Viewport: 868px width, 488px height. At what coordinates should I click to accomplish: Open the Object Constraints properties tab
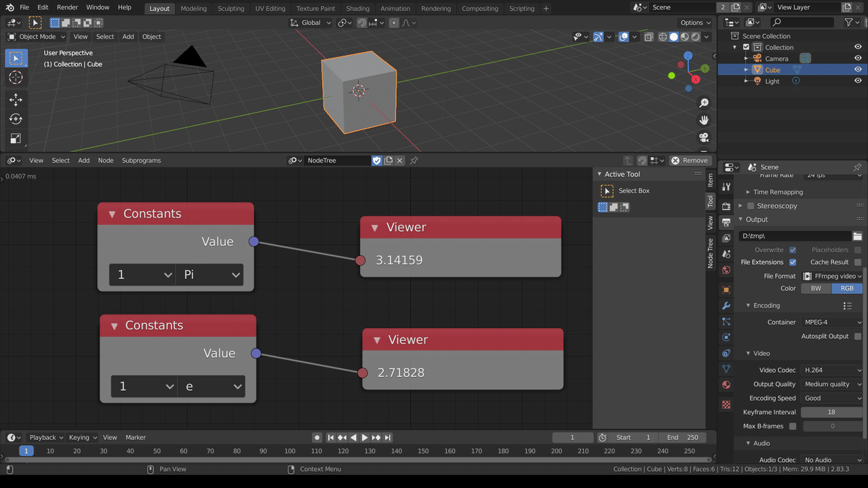coord(726,353)
